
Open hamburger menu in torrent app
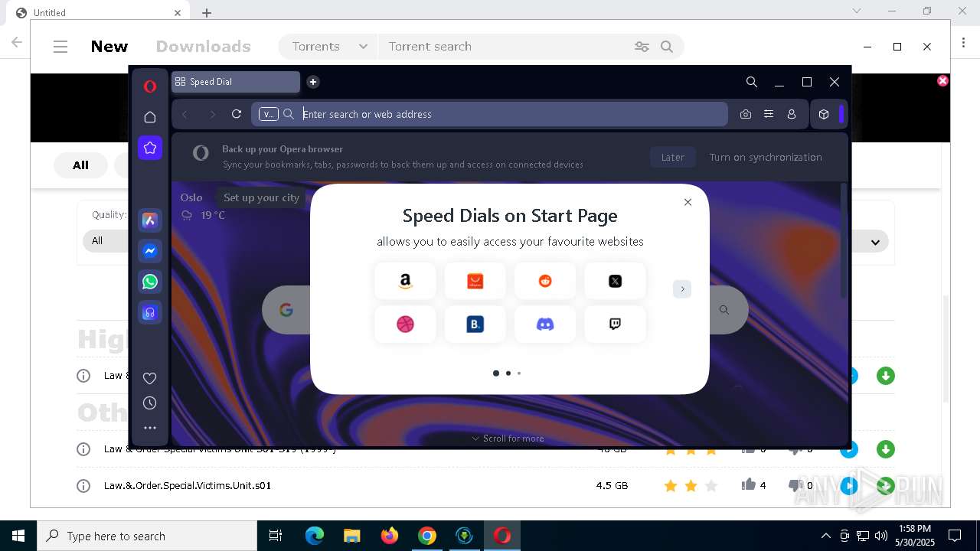coord(60,47)
